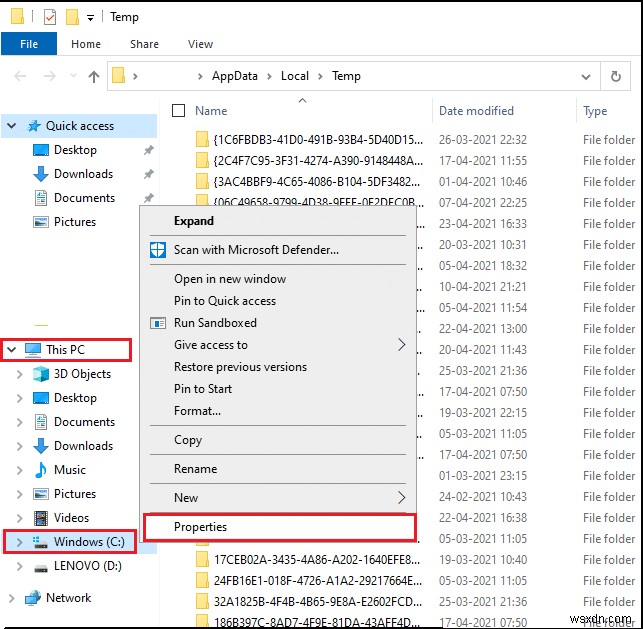
Task: Go up one folder level
Action: pos(94,76)
